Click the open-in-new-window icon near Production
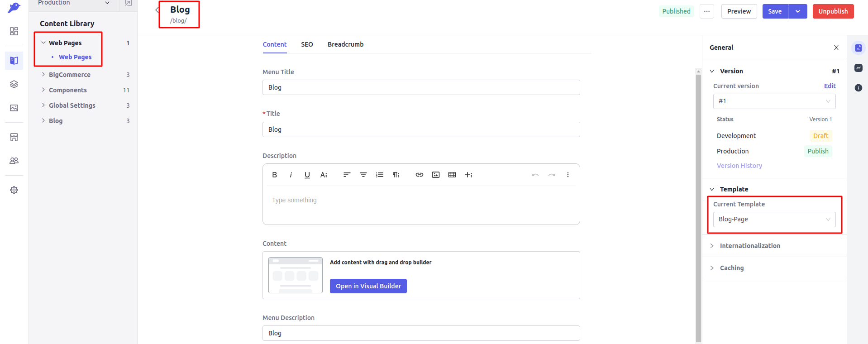Image resolution: width=868 pixels, height=344 pixels. (x=129, y=3)
